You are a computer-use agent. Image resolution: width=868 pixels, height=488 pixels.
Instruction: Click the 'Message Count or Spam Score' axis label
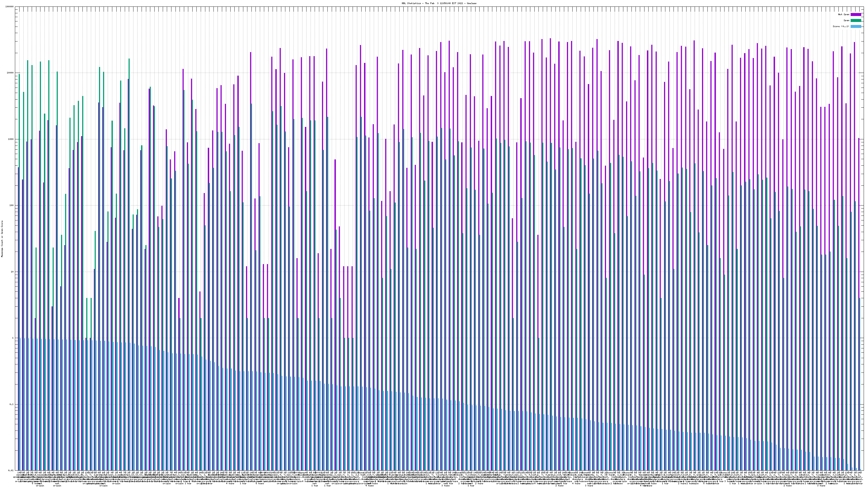click(x=2, y=239)
